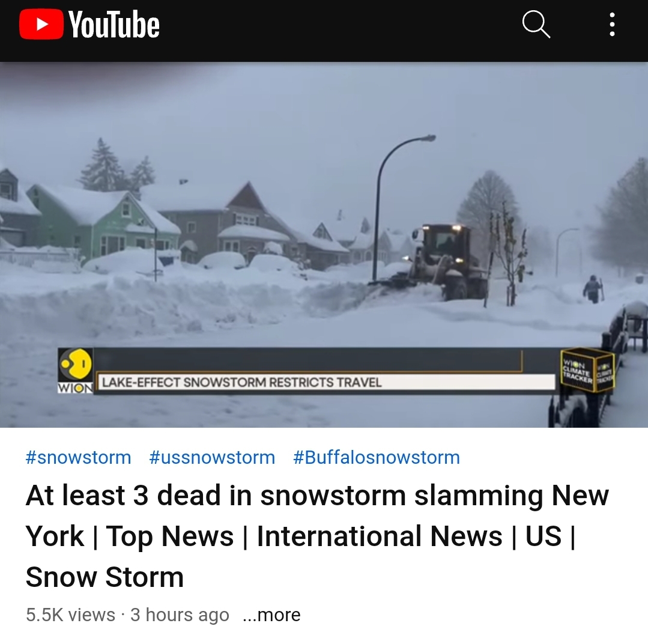Open the search magnifier icon

click(x=536, y=25)
